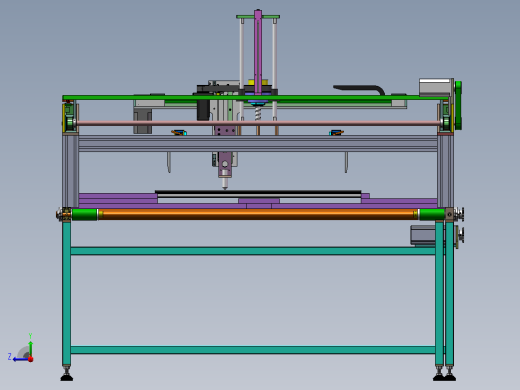This screenshot has height=390, width=520.
Task: Click the Y axis label on orientation triad
Action: 30,336
